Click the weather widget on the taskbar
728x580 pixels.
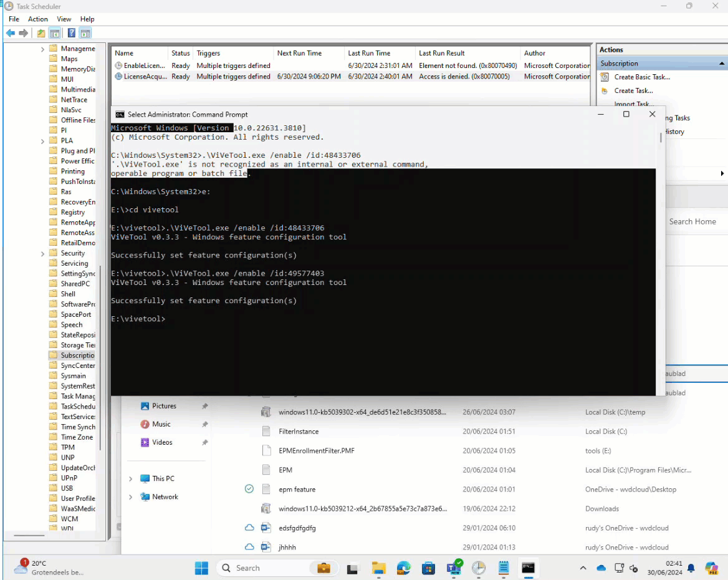pos(49,568)
